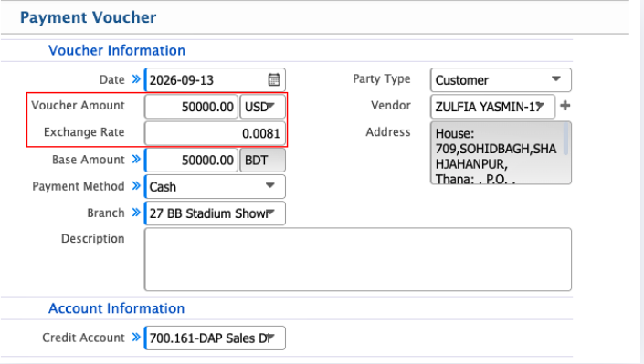Open the calendar picker in Date field
Viewport: 644px width, 364px height.
pyautogui.click(x=274, y=79)
